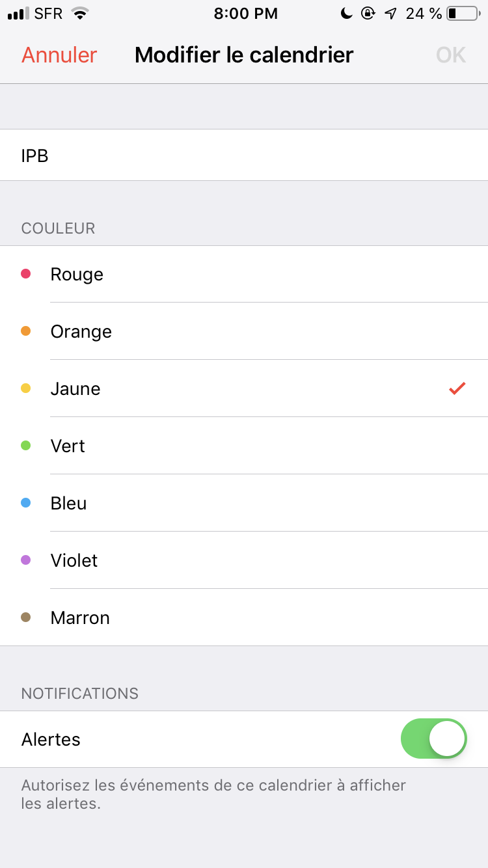Screen dimensions: 488x868
Task: Tap the yellow color dot
Action: (x=26, y=388)
